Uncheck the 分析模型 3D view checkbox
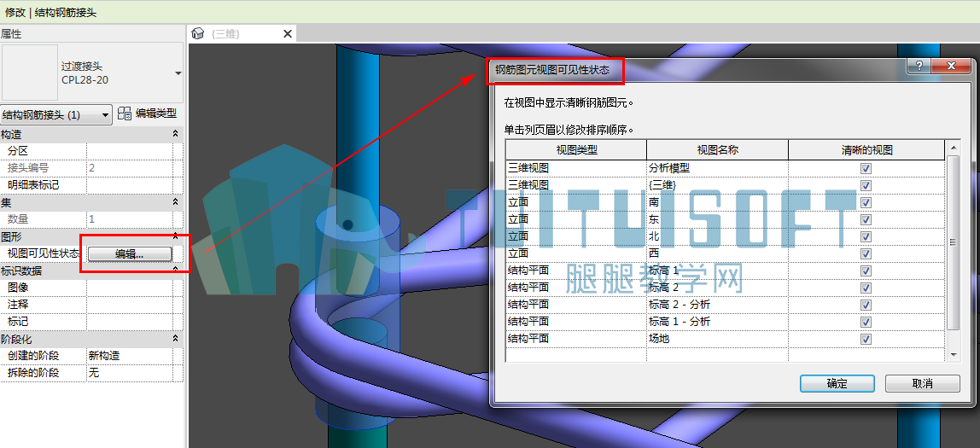Screen dimensions: 980x448 [x=866, y=168]
